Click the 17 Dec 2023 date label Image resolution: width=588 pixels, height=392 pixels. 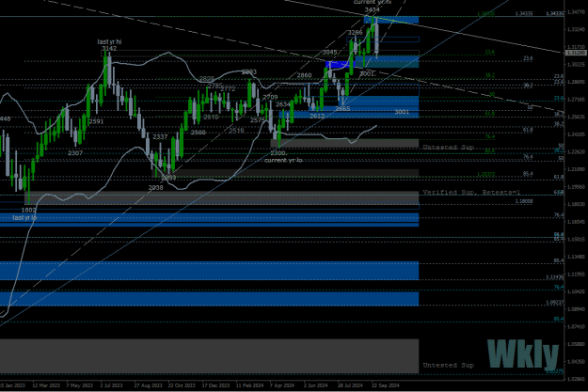(215, 385)
